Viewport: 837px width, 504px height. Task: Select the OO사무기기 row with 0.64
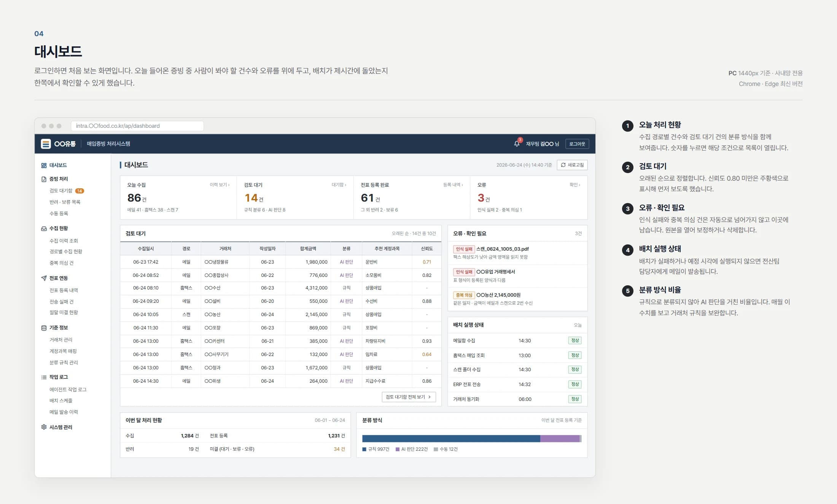[281, 355]
